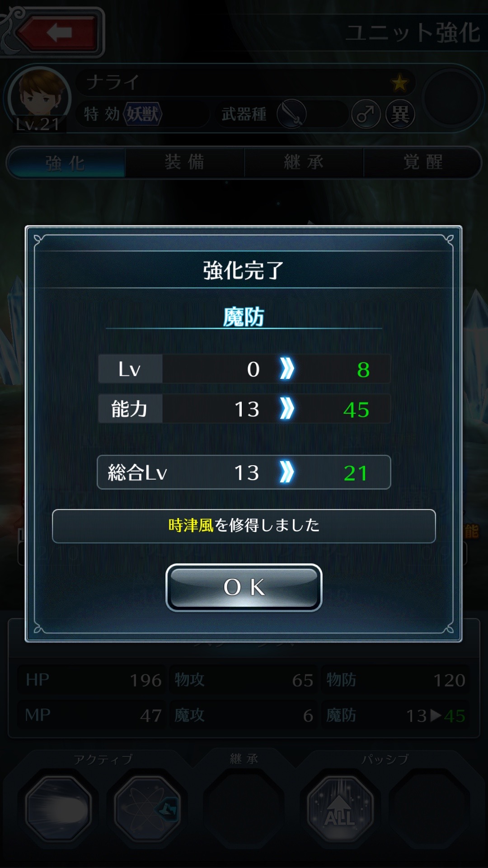Open the 強化 tab
This screenshot has height=868, width=488.
coord(66,162)
